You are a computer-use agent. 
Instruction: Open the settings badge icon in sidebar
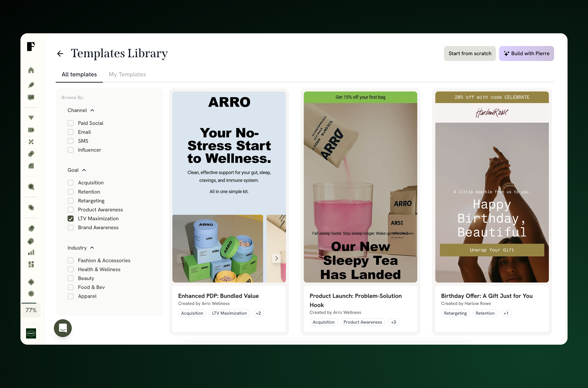pyautogui.click(x=31, y=294)
